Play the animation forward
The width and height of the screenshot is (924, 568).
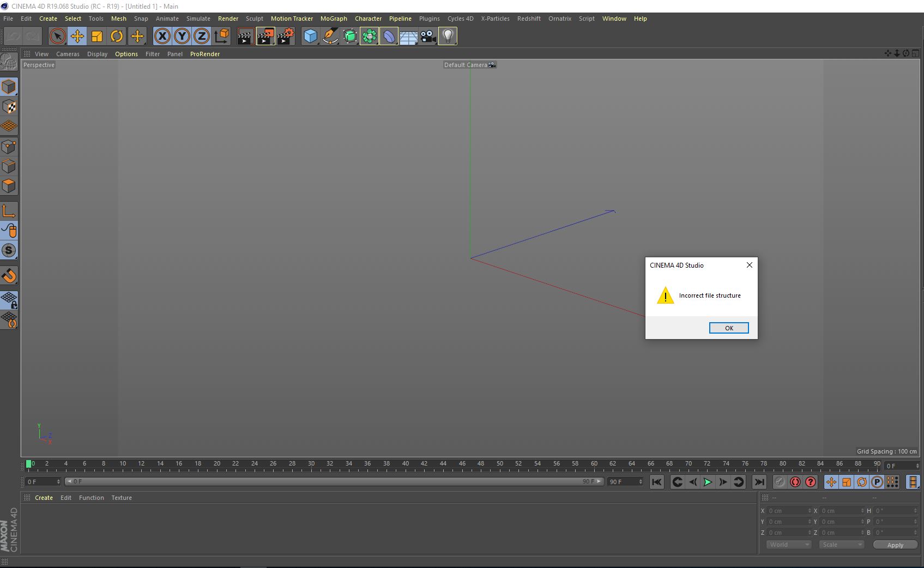pos(708,482)
